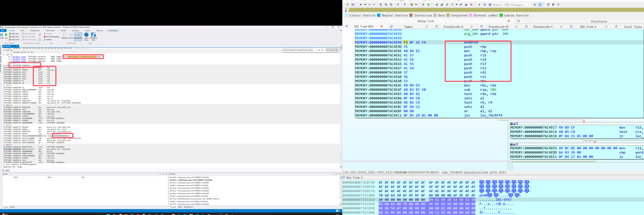Click the IDA save icon
644x215 pixels.
point(353,4)
